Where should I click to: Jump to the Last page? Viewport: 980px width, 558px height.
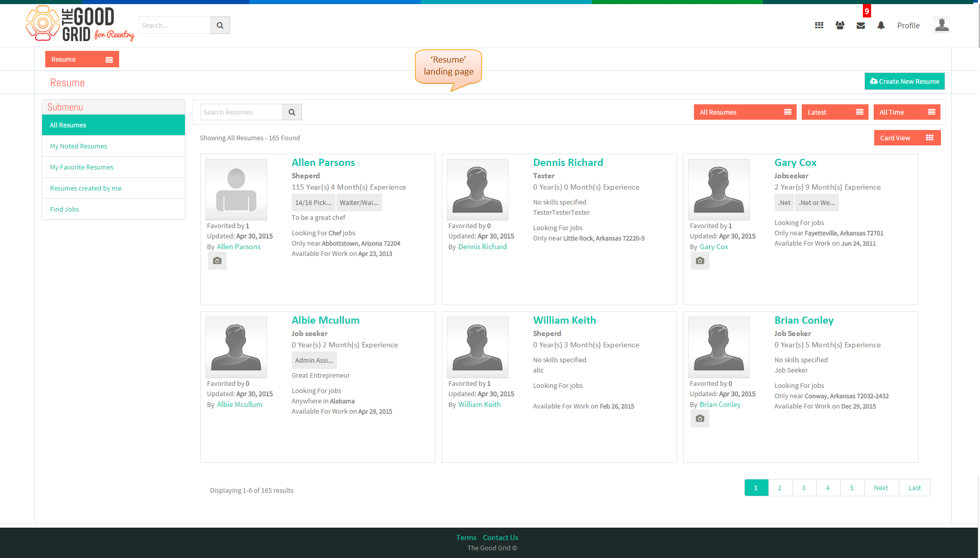click(x=914, y=488)
